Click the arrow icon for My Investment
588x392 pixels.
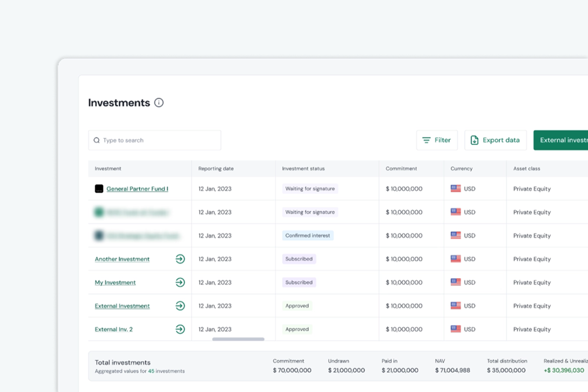point(180,282)
